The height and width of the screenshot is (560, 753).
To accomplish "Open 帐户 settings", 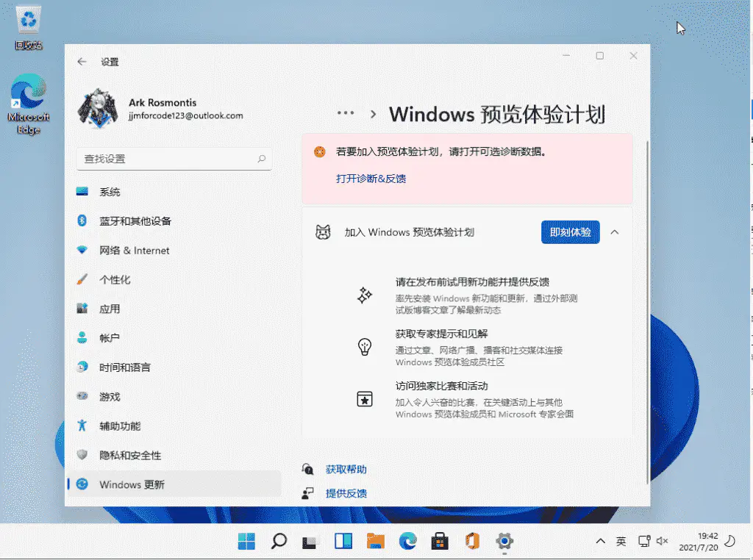I will 174,338.
